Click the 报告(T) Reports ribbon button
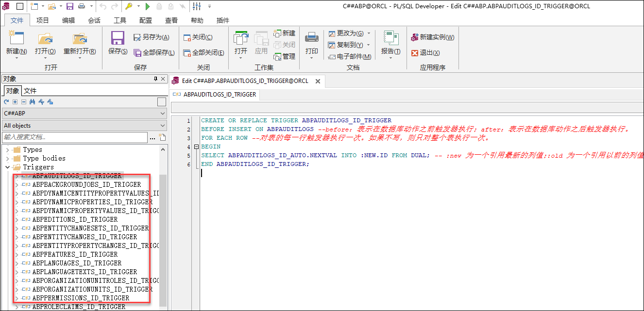Viewport: 644px width, 311px height. (x=390, y=44)
